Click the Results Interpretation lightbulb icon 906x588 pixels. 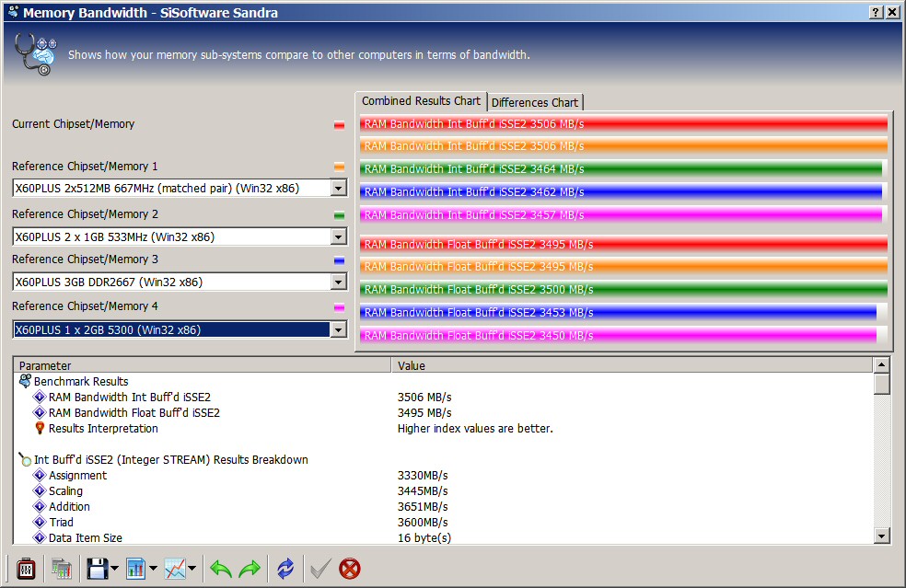tap(40, 428)
